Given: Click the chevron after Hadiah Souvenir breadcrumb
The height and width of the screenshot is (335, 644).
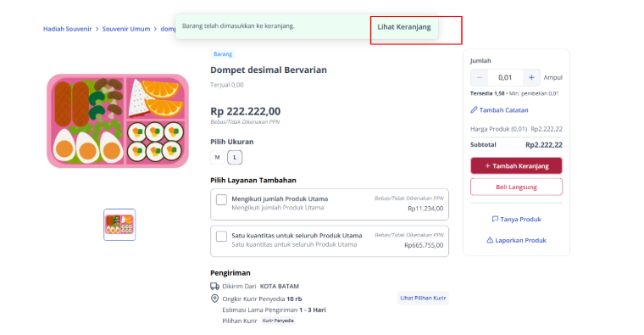Looking at the screenshot, I should point(97,29).
